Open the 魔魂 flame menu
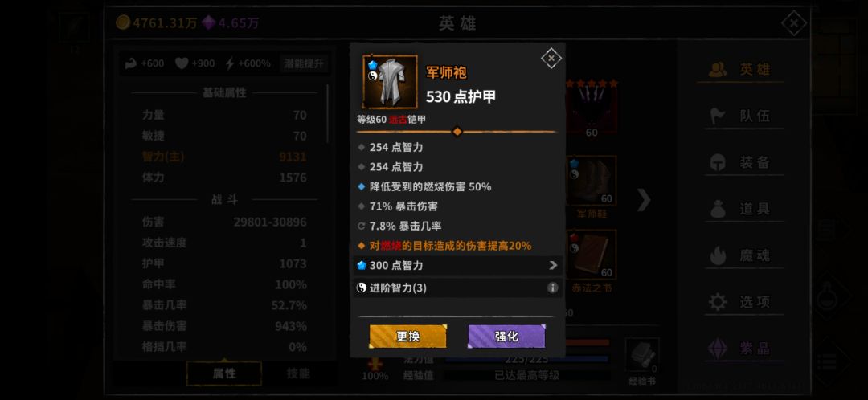The height and width of the screenshot is (400, 868). coord(740,255)
